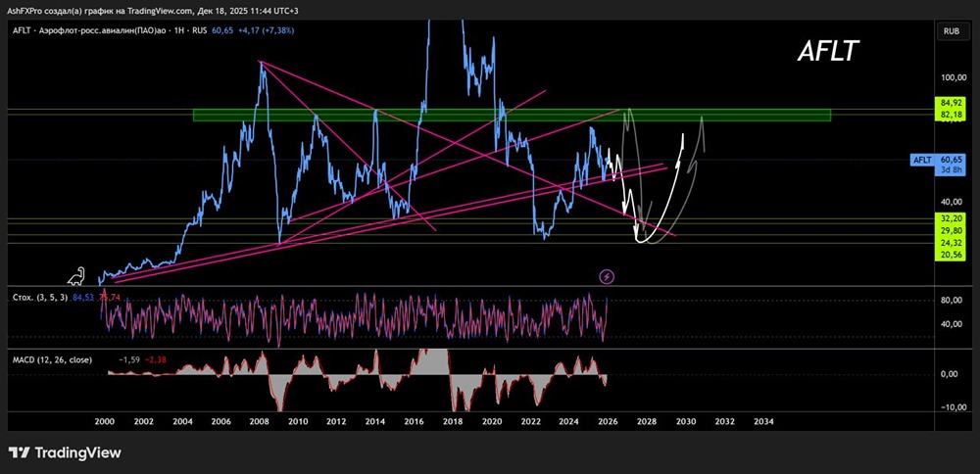Image resolution: width=980 pixels, height=474 pixels.
Task: Click the 2026 year label on time axis
Action: tap(609, 421)
